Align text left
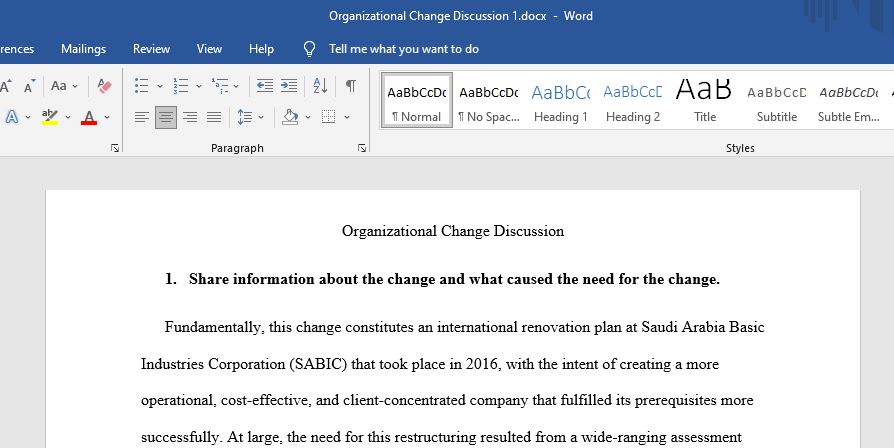Viewport: 894px width, 448px height. pos(141,117)
